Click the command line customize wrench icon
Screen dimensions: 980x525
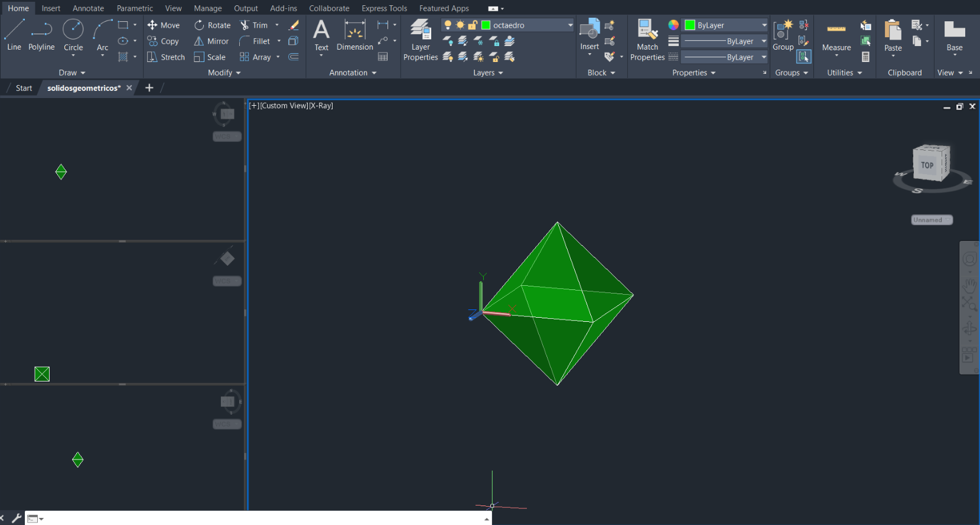coord(17,518)
